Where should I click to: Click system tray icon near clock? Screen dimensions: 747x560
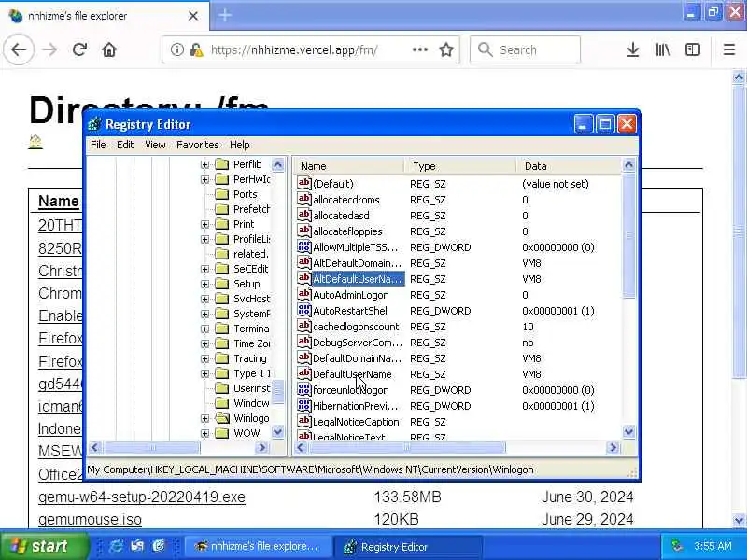tap(676, 546)
